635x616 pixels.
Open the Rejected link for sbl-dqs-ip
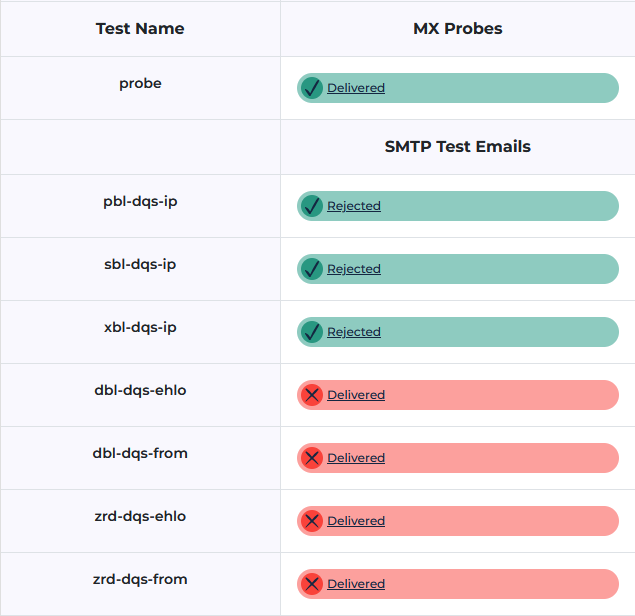354,269
